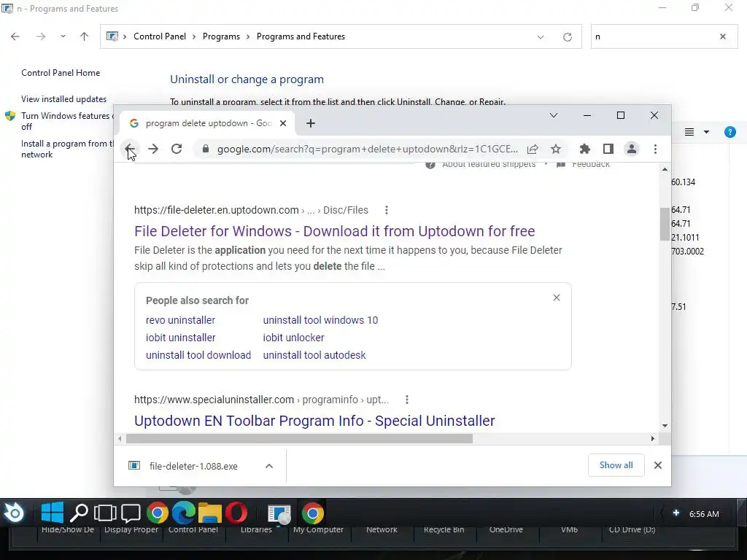This screenshot has width=747, height=560.
Task: Open recent locations dropdown in Control Panel
Action: click(63, 36)
